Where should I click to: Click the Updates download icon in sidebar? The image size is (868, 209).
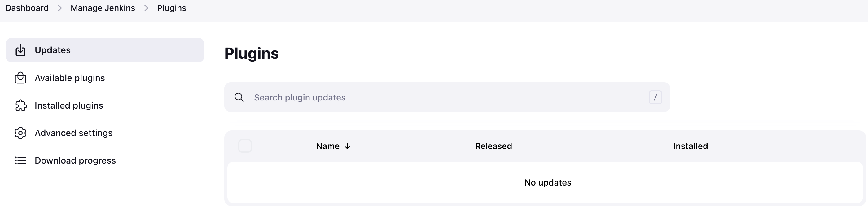pos(20,50)
